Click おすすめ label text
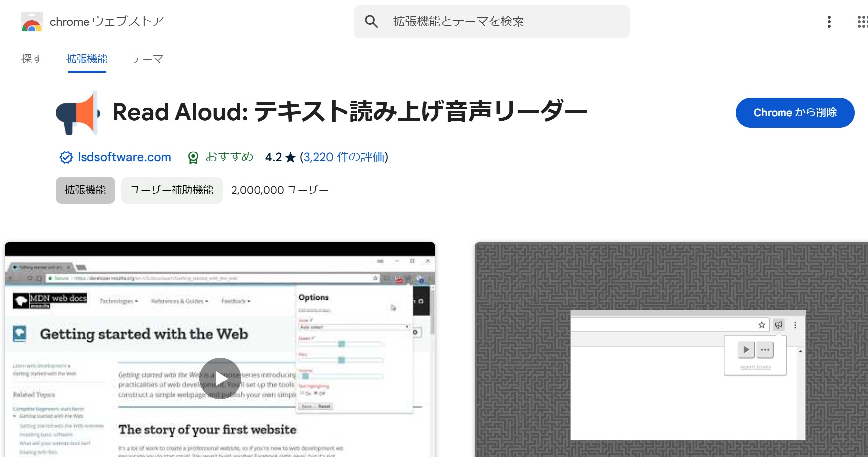This screenshot has width=868, height=457. coord(229,157)
